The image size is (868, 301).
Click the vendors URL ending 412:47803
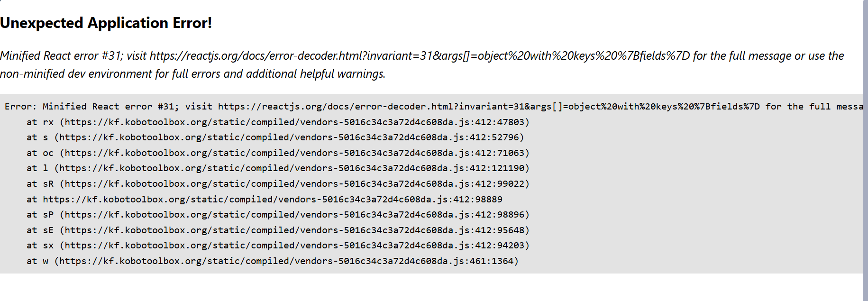[294, 122]
